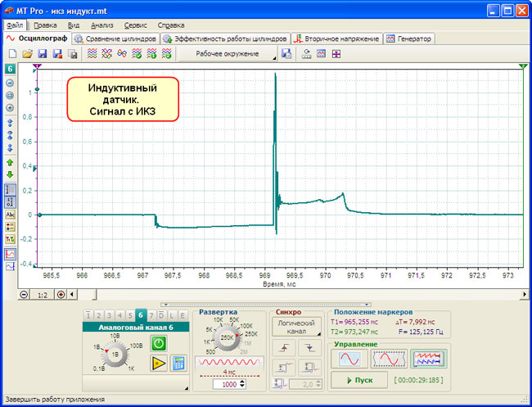Select the first sine-wave control mode

tap(350, 359)
